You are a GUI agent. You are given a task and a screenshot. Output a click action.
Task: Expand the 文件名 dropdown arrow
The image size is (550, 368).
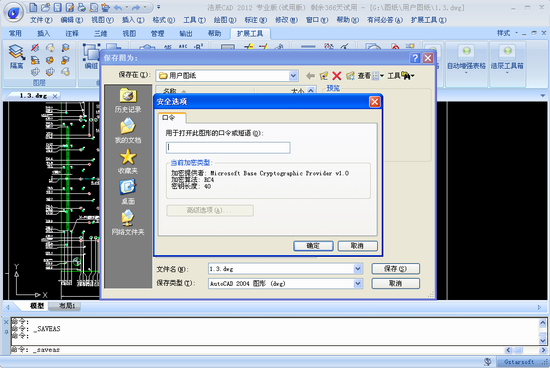coord(357,269)
